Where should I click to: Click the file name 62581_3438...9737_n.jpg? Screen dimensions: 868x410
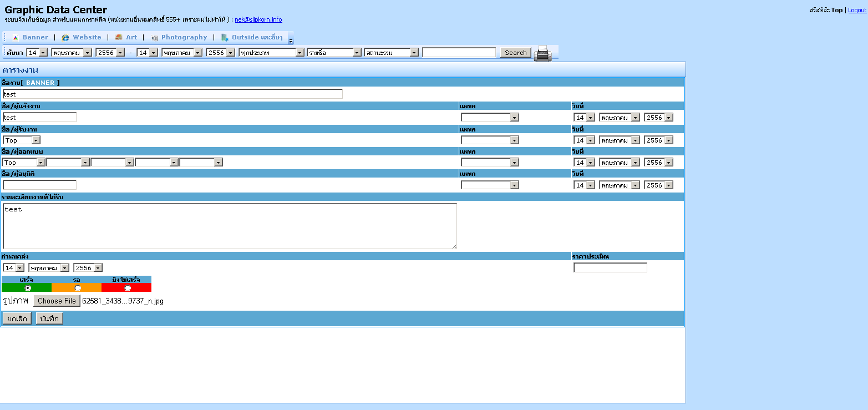[123, 301]
